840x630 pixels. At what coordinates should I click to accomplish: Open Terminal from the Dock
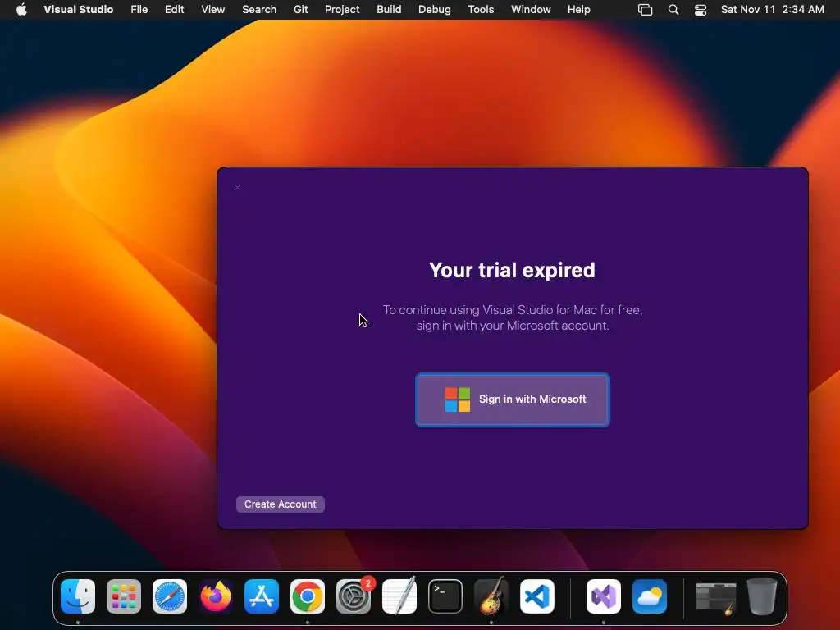[445, 596]
